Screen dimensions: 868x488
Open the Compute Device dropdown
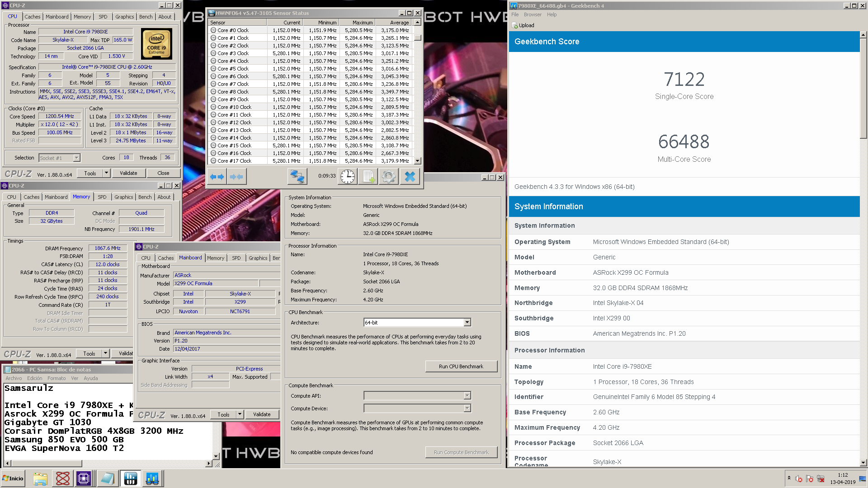[467, 408]
